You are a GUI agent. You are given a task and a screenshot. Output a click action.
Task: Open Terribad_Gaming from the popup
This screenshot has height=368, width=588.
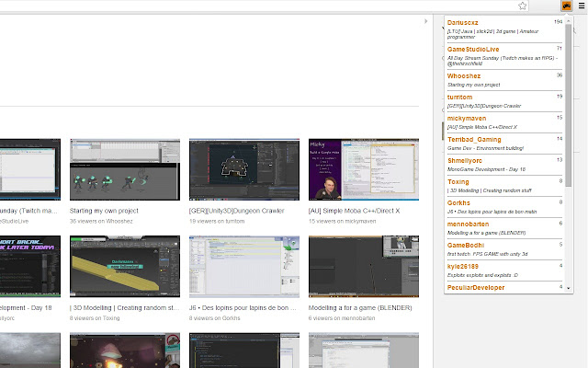click(x=474, y=139)
